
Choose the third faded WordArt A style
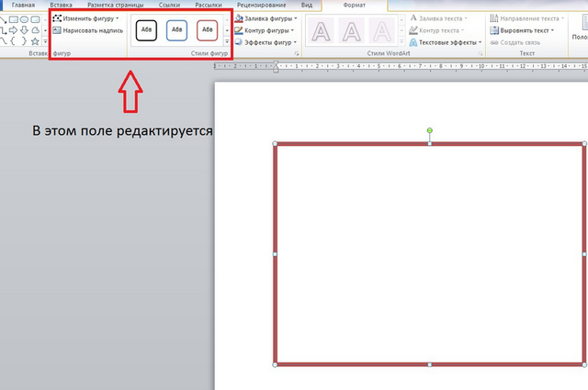pos(382,31)
